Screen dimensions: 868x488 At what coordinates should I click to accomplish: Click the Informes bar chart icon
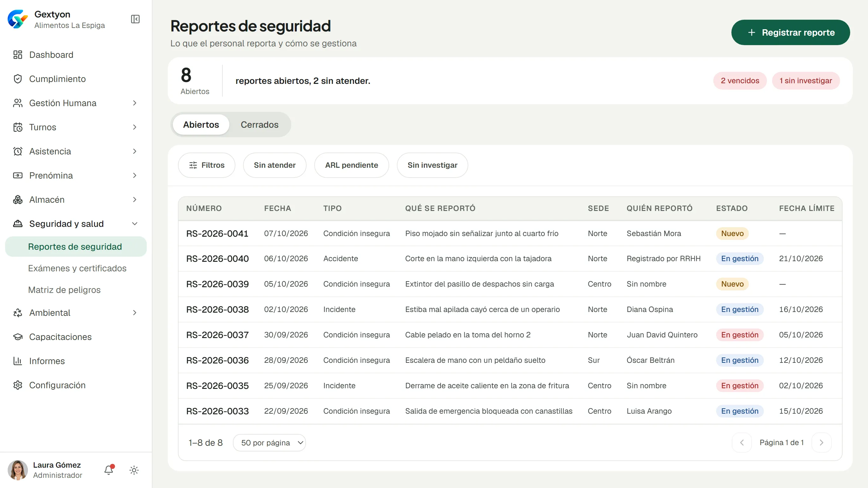17,361
